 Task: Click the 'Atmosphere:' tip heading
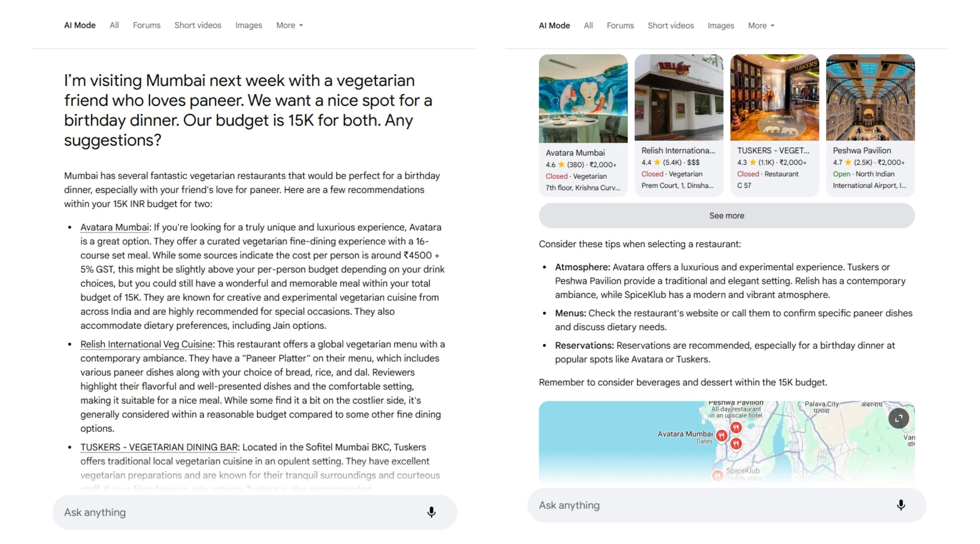click(582, 267)
